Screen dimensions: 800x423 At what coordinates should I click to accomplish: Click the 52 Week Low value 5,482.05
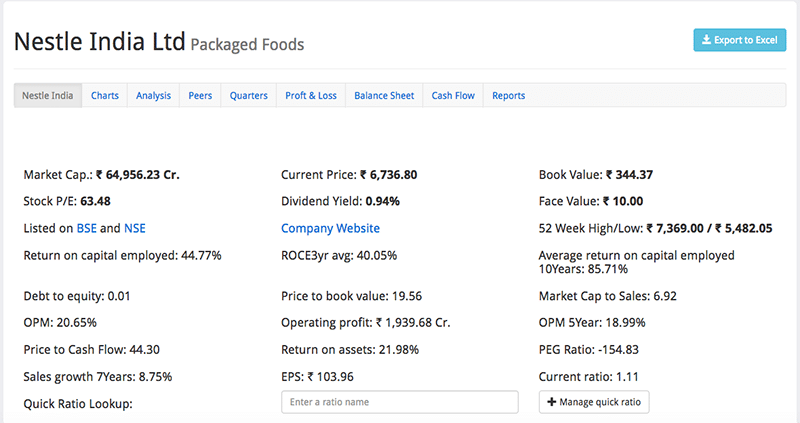[743, 228]
